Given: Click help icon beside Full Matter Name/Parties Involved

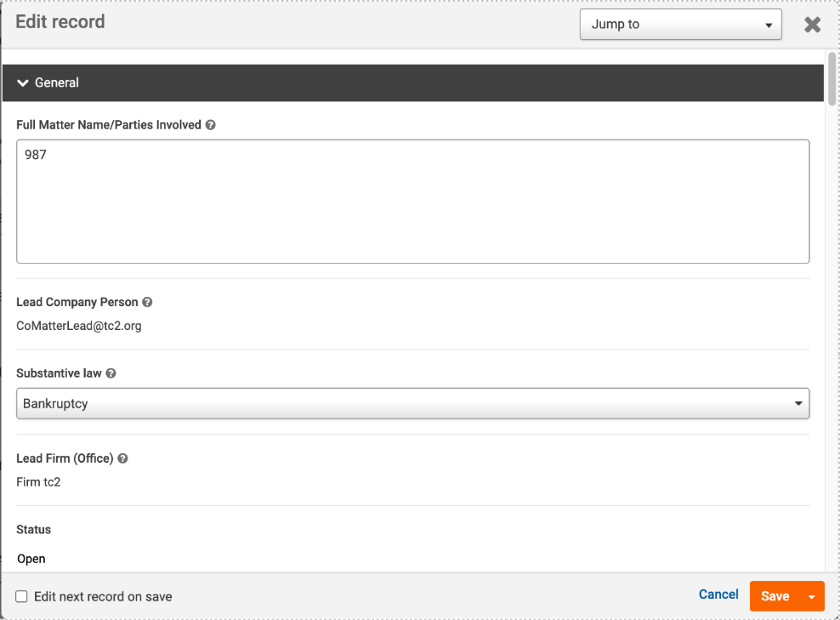Looking at the screenshot, I should (x=211, y=125).
